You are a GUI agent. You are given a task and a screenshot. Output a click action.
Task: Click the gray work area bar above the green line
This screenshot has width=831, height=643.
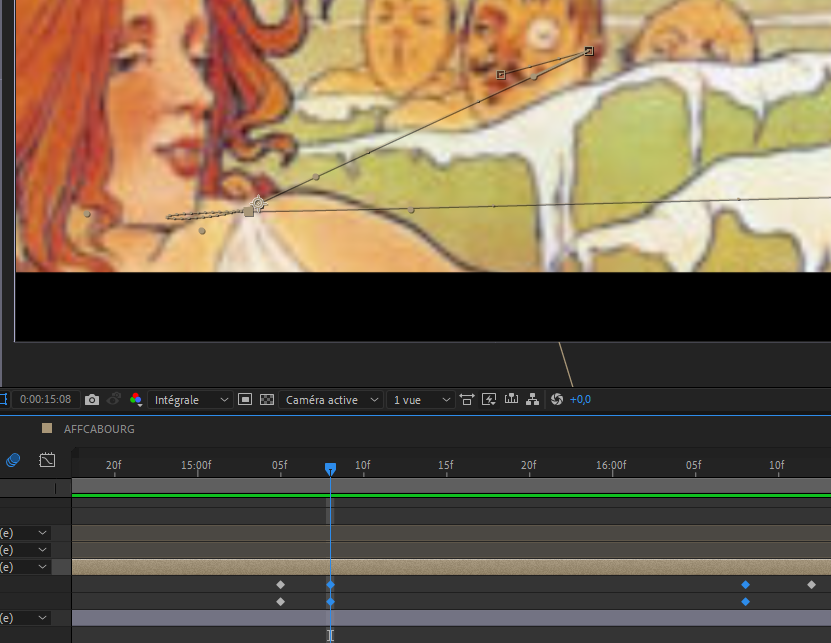451,486
